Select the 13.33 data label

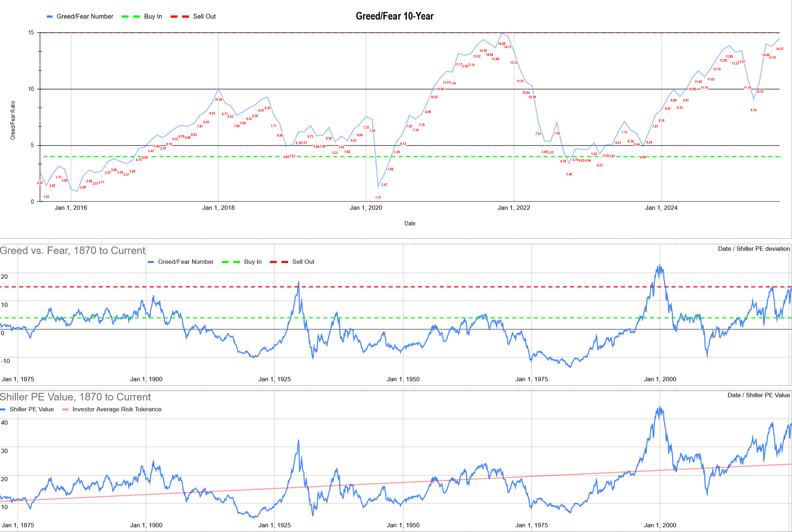tap(514, 63)
